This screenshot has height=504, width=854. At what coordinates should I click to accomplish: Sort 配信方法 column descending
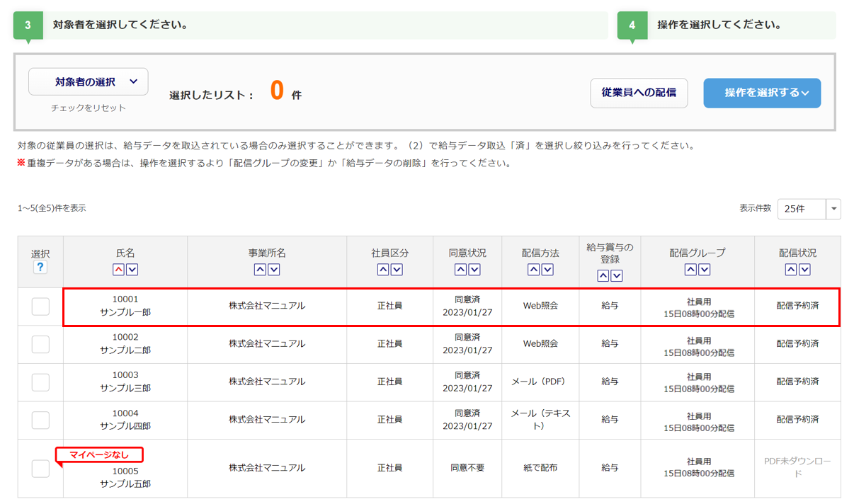pyautogui.click(x=547, y=270)
